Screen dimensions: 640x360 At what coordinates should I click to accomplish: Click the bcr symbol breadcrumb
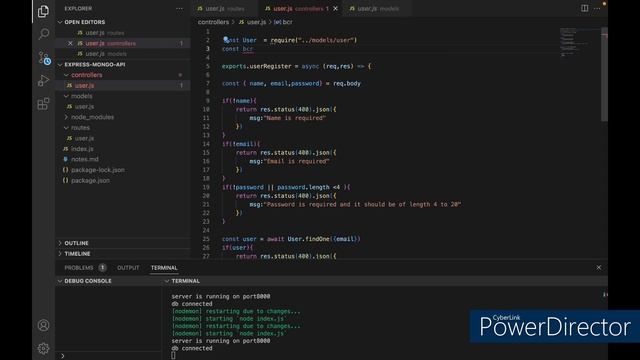tap(283, 22)
